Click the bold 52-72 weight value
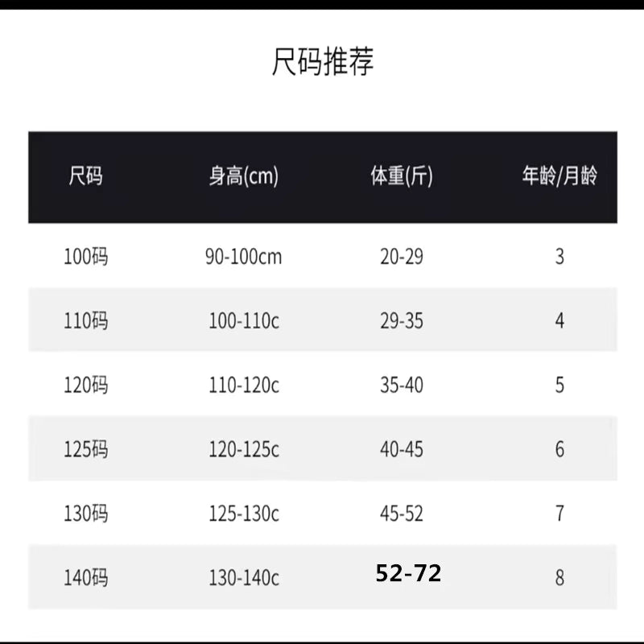Screen dimensions: 644x644 (409, 574)
